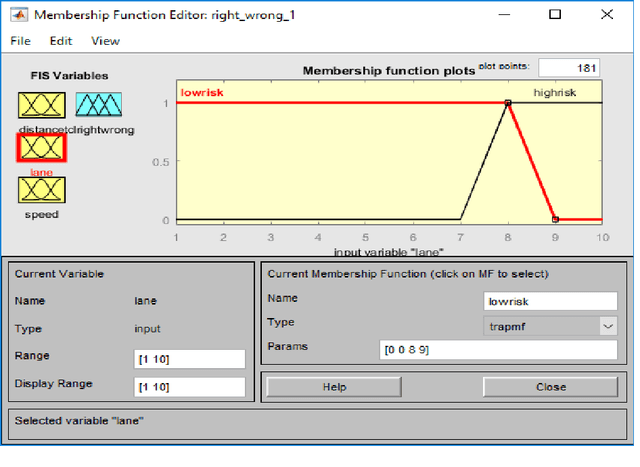Click the MATLAB logo in the title bar

coord(19,15)
